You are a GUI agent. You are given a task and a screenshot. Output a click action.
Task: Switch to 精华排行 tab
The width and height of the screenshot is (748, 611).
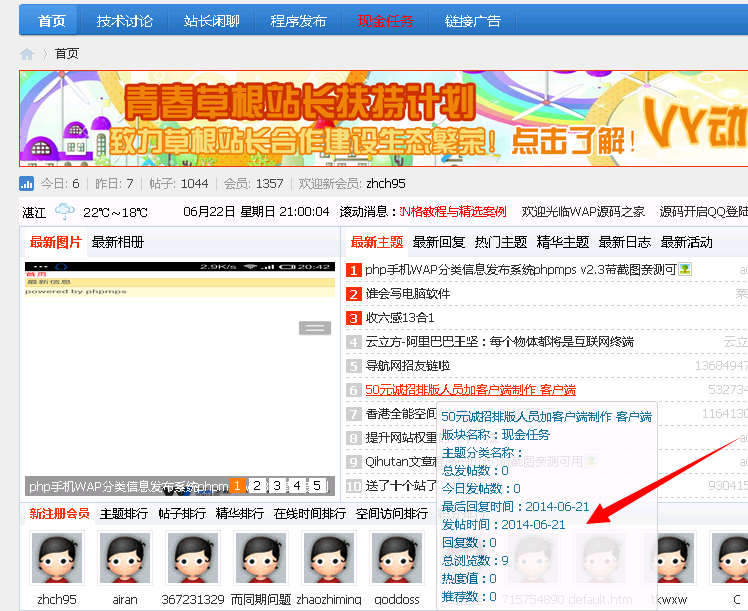coord(239,514)
